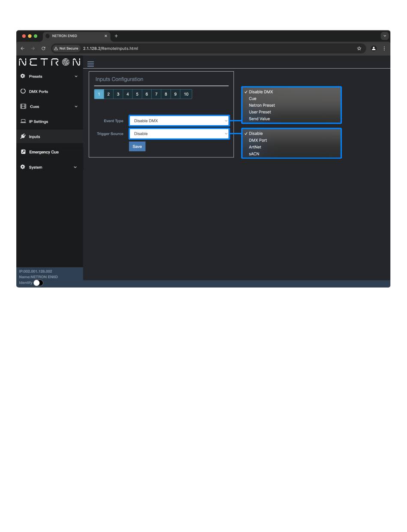This screenshot has height=532, width=407.
Task: Click the Cues film icon
Action: [23, 106]
